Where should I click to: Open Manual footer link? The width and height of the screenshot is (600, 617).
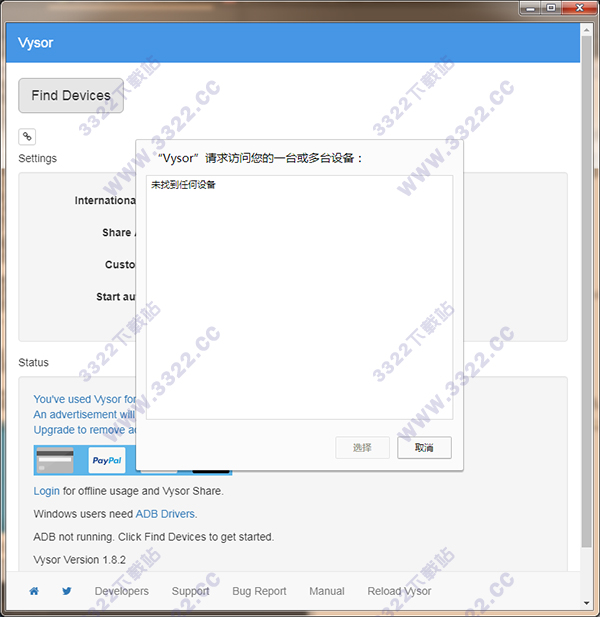pos(327,591)
